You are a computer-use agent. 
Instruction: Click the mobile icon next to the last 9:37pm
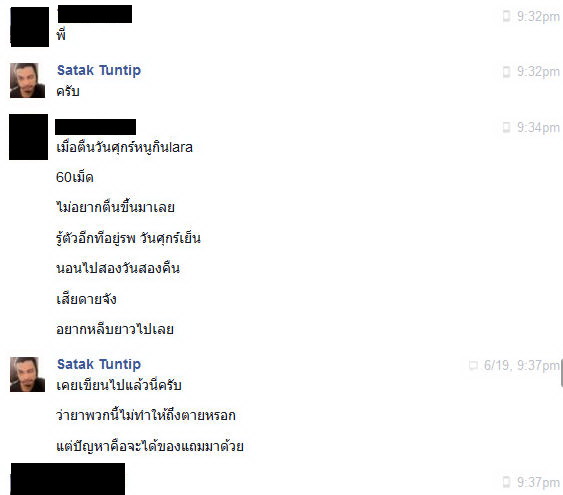506,482
